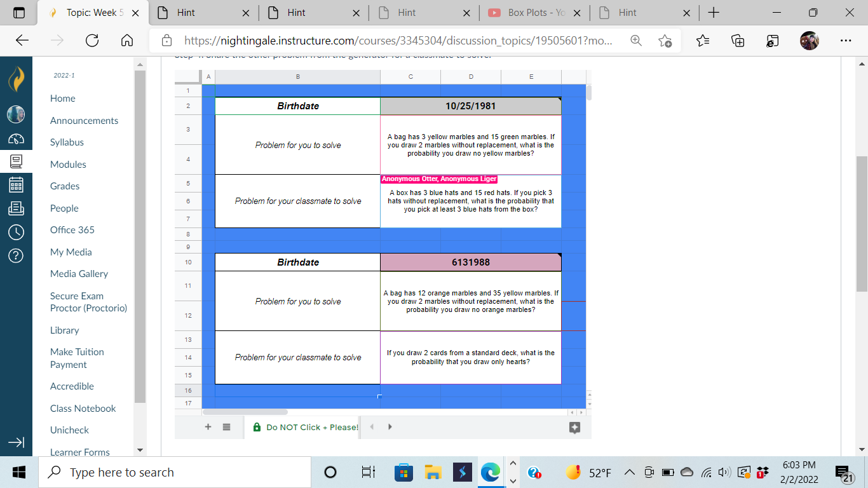Expand hidden icons in the system tray
This screenshot has height=488, width=868.
[628, 472]
